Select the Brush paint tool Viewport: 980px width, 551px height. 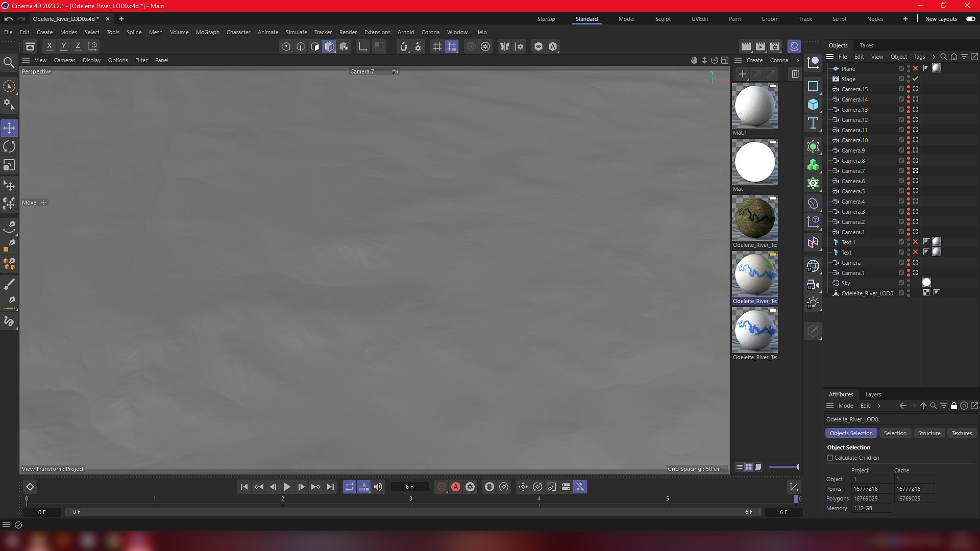[9, 284]
